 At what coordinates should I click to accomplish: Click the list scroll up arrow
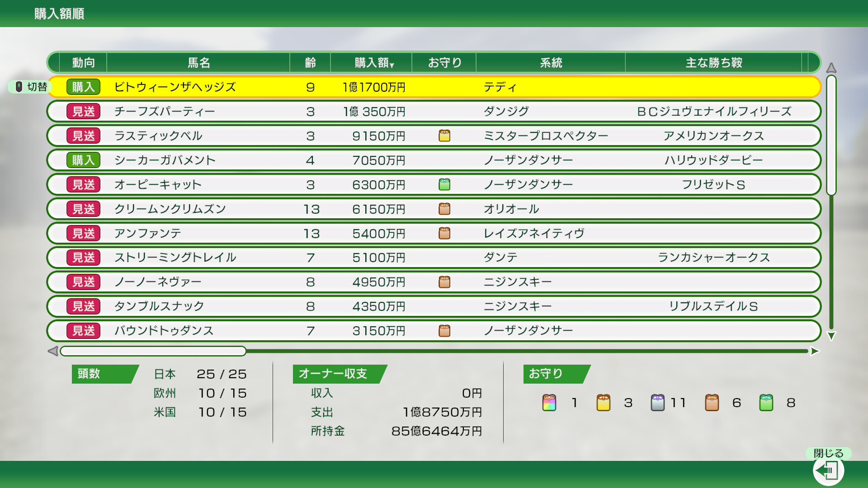tap(831, 68)
